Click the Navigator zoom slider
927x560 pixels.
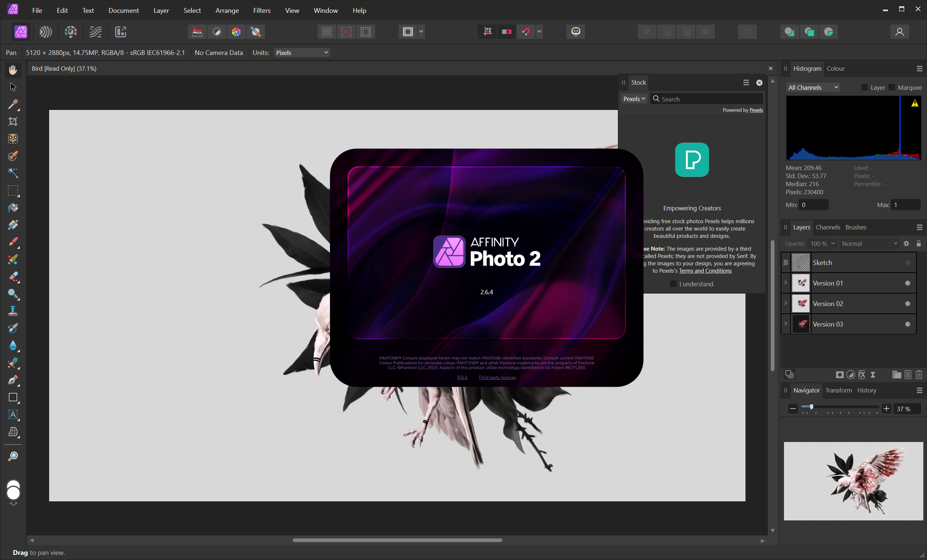tap(811, 407)
